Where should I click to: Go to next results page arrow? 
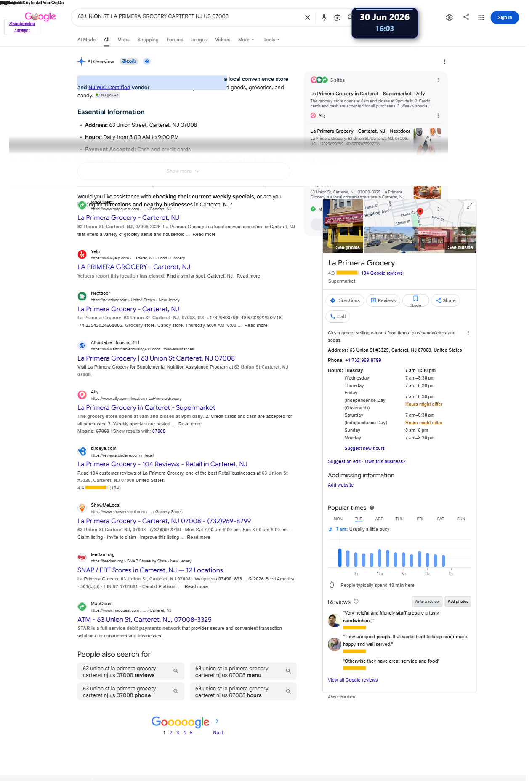[217, 721]
